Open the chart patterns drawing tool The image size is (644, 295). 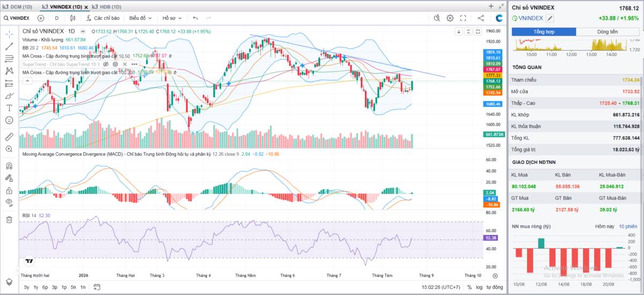tap(9, 70)
